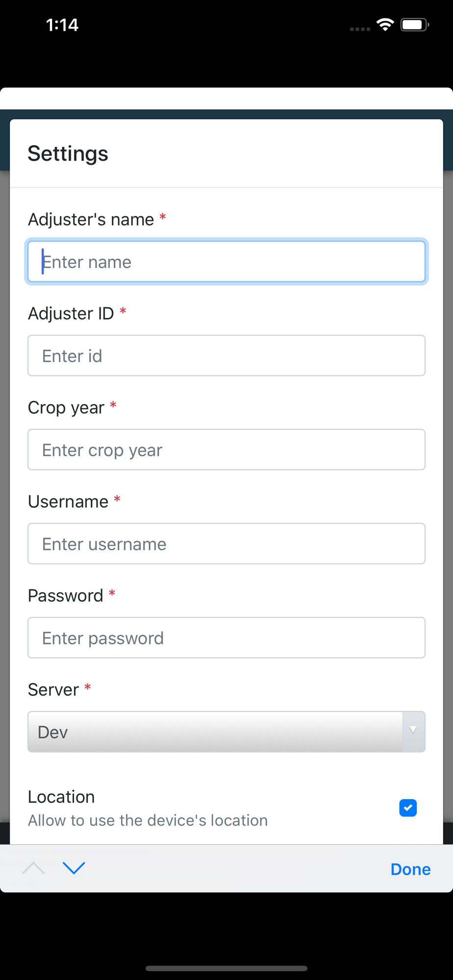The image size is (453, 980).
Task: Open the Server dropdown showing Dev
Action: coord(226,732)
